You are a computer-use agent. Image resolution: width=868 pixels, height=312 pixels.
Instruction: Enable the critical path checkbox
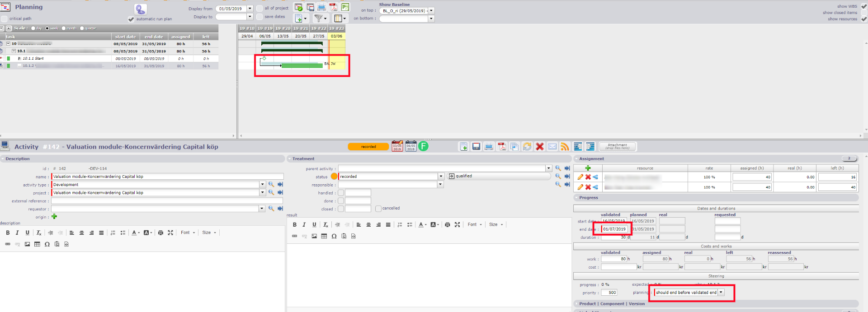[x=5, y=19]
